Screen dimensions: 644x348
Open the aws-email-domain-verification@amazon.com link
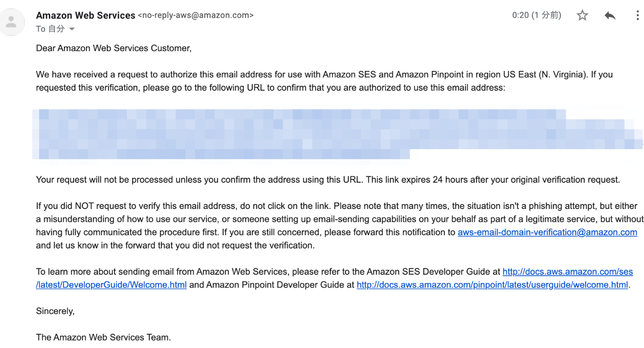click(547, 232)
